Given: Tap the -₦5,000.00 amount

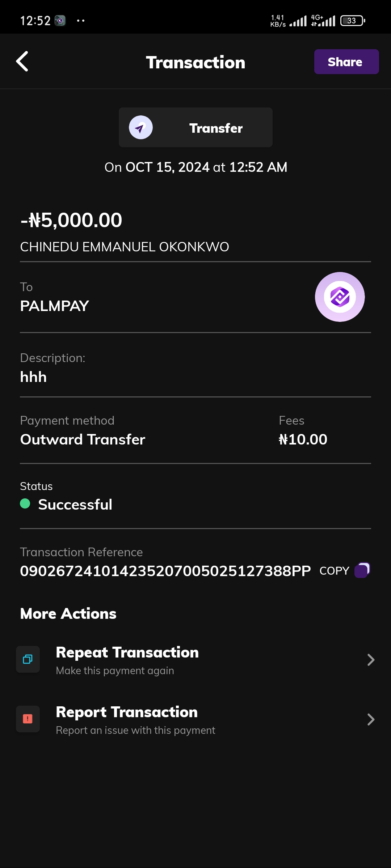Looking at the screenshot, I should [x=72, y=220].
